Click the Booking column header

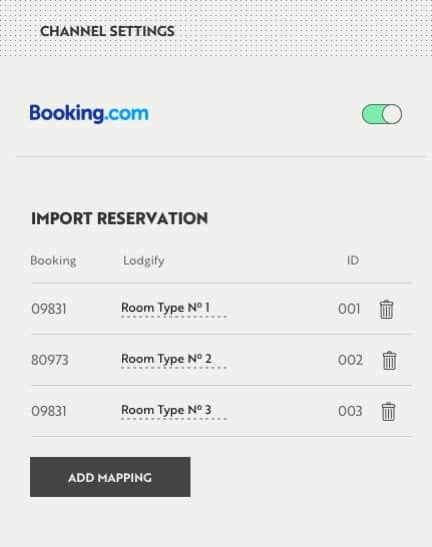(x=53, y=261)
